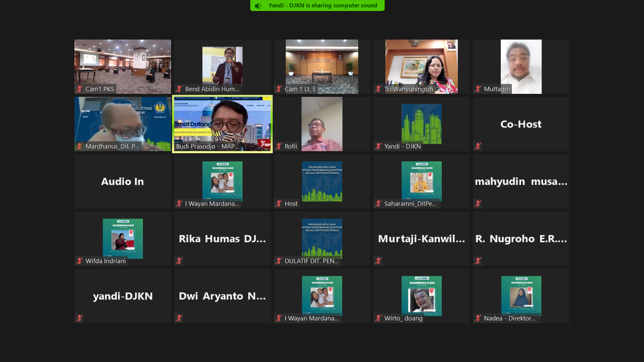The height and width of the screenshot is (362, 644).
Task: Click muted mic icon on yandi-DJKN tile
Action: pos(79,318)
